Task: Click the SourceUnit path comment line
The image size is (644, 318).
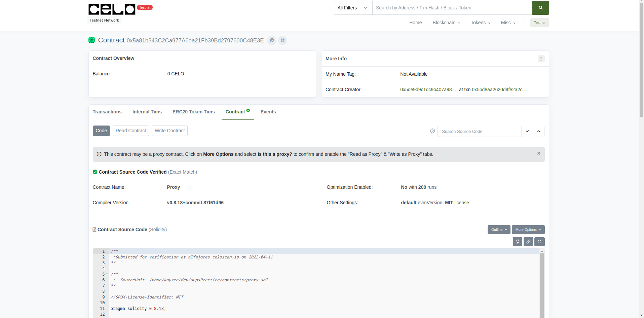Action: (x=190, y=280)
